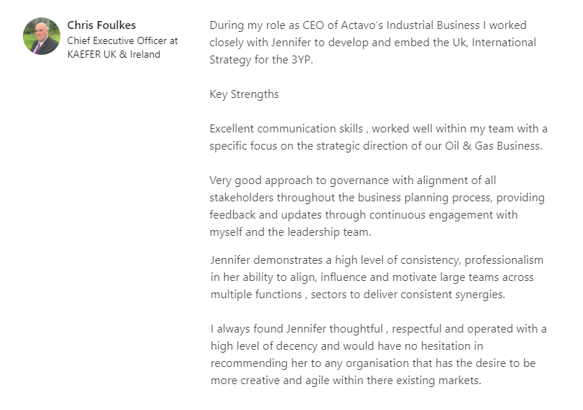Click the 'feedback and updates through continuous' line
This screenshot has width=583, height=410.
pyautogui.click(x=363, y=215)
